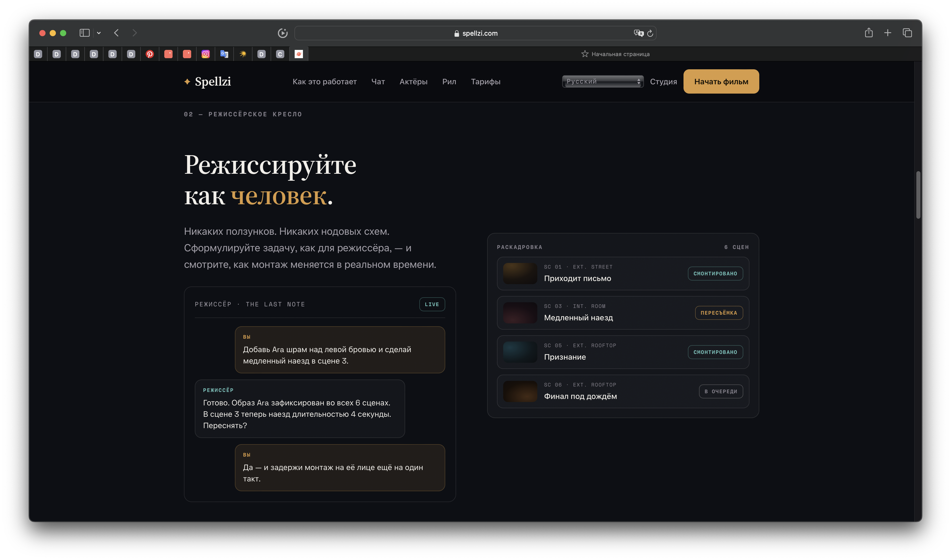
Task: Click the SC 01 · EXT. STREET label
Action: pyautogui.click(x=578, y=267)
